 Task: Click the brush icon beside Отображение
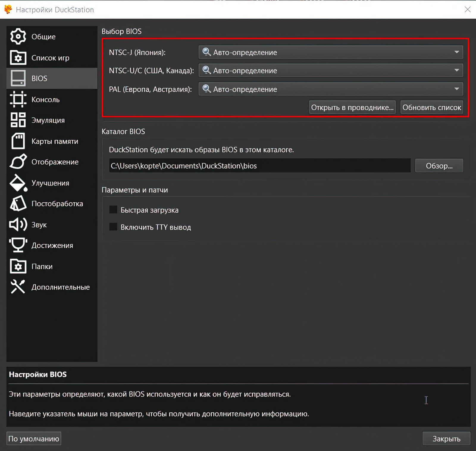18,162
